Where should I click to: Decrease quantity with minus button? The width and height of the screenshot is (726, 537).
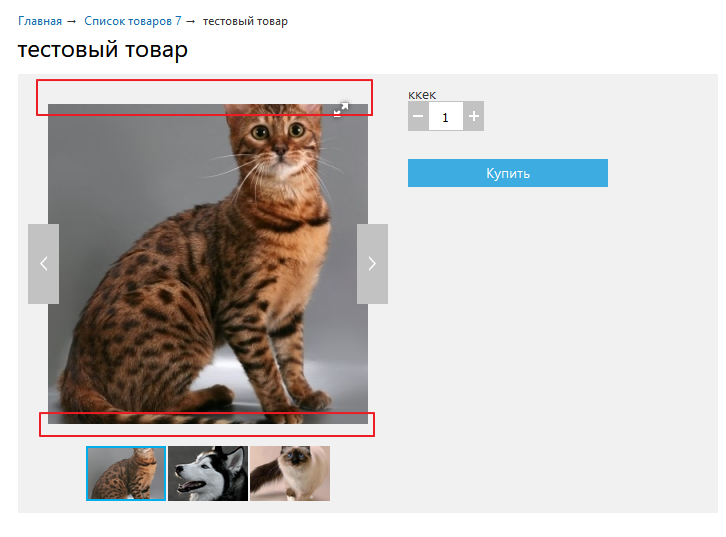418,117
